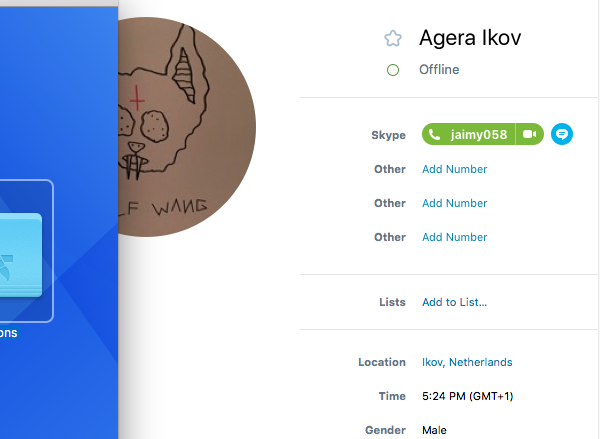Open chat message bubble icon

click(562, 134)
